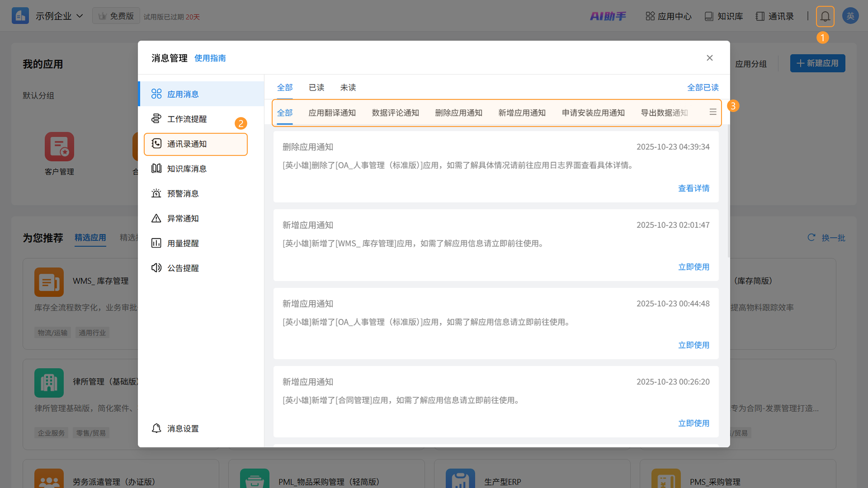Switch to the 已读 tab
868x488 pixels.
click(x=316, y=88)
